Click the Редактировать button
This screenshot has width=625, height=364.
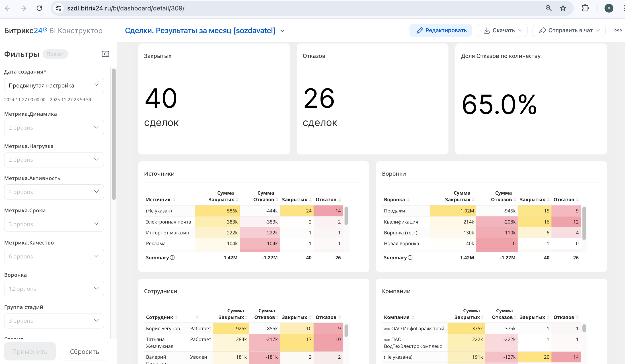[440, 30]
